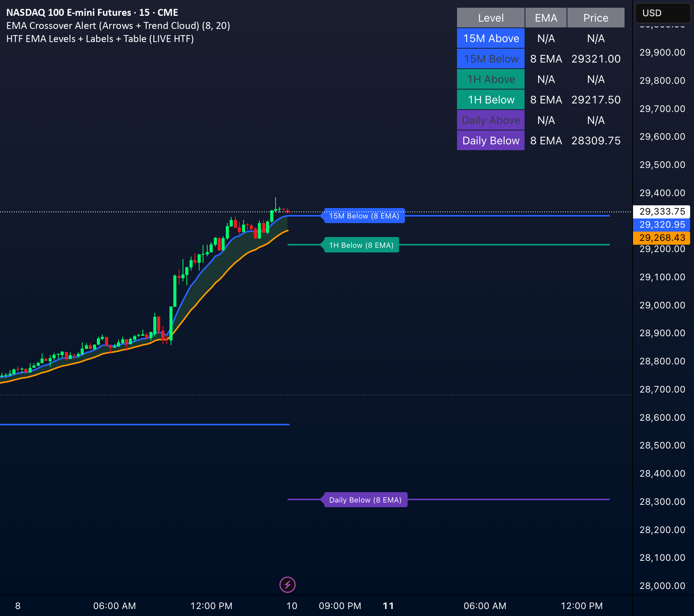694x616 pixels.
Task: Click the EMA column header
Action: pyautogui.click(x=546, y=18)
